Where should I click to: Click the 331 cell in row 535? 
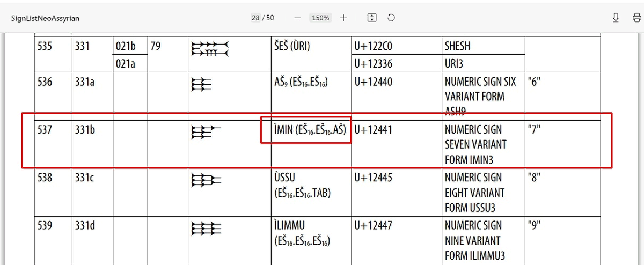(82, 46)
